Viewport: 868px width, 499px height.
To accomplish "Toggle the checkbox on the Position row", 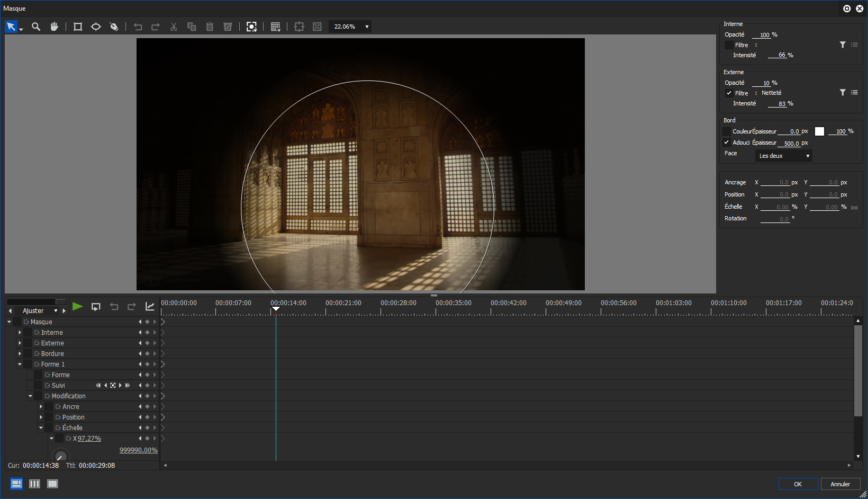I will 49,417.
